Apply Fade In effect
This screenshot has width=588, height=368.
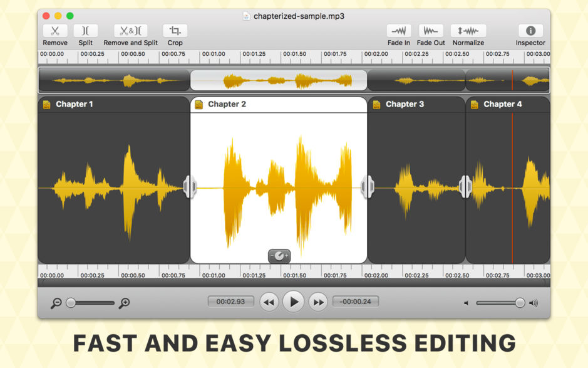[x=398, y=31]
